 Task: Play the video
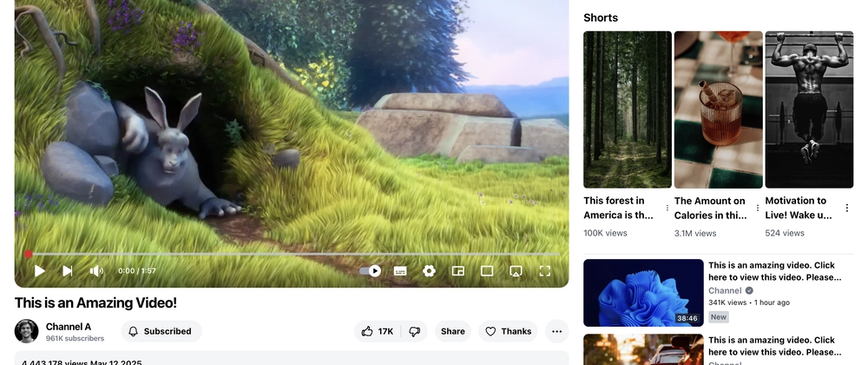click(39, 271)
